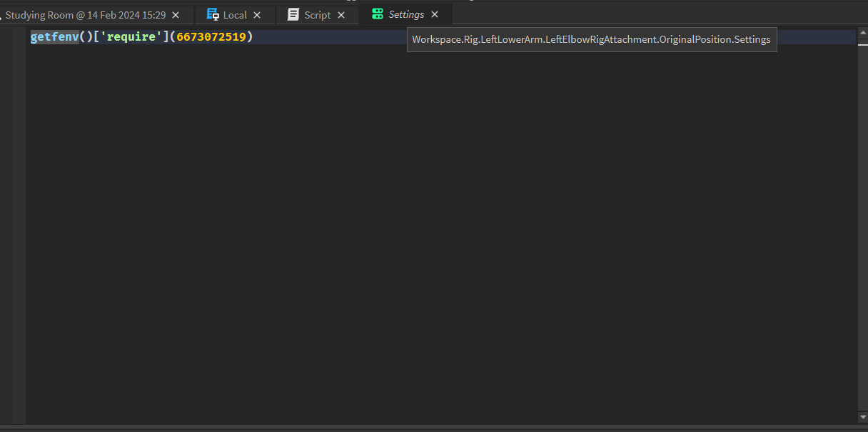Screen dimensions: 868x432
Task: Close the Settings tab
Action: tap(435, 14)
